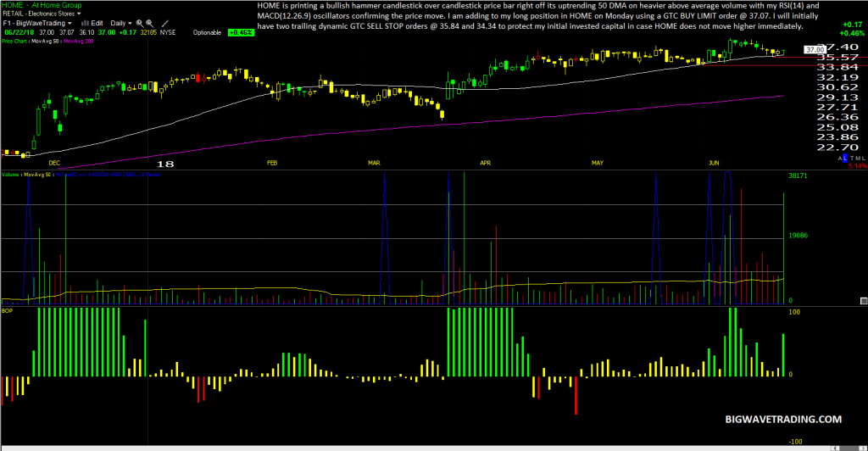Click the NYSE exchange label
The height and width of the screenshot is (451, 868).
click(168, 33)
